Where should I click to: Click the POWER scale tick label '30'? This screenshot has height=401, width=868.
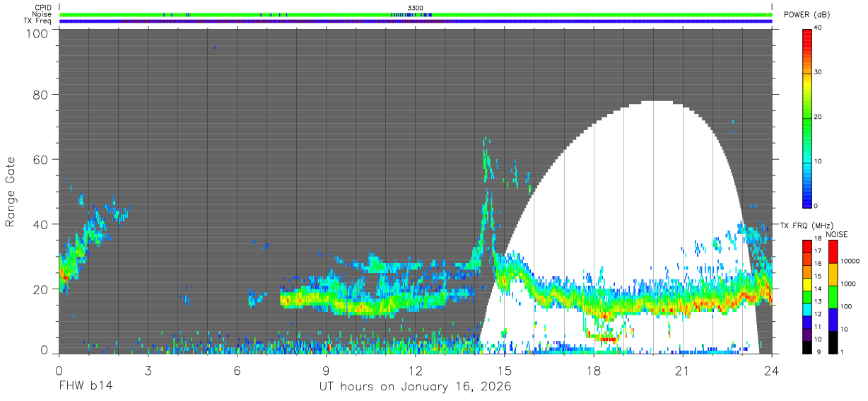pyautogui.click(x=819, y=72)
